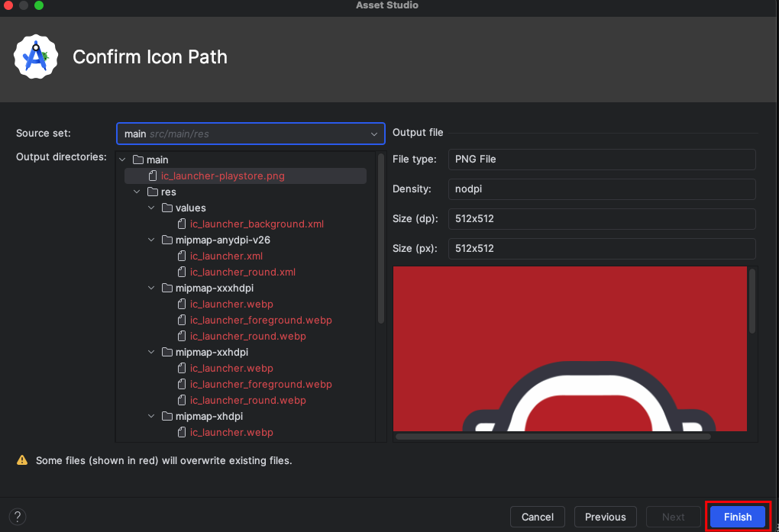Click the Cancel button

[537, 517]
